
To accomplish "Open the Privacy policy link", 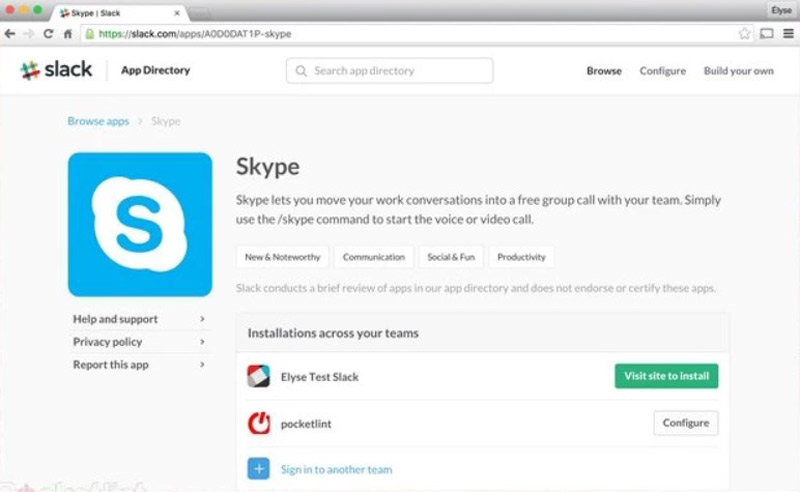I will click(108, 342).
